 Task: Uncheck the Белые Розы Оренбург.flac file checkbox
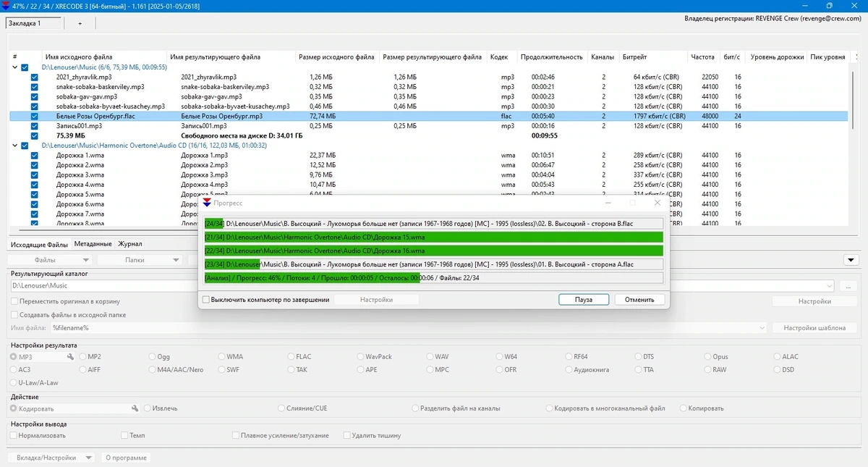point(34,116)
